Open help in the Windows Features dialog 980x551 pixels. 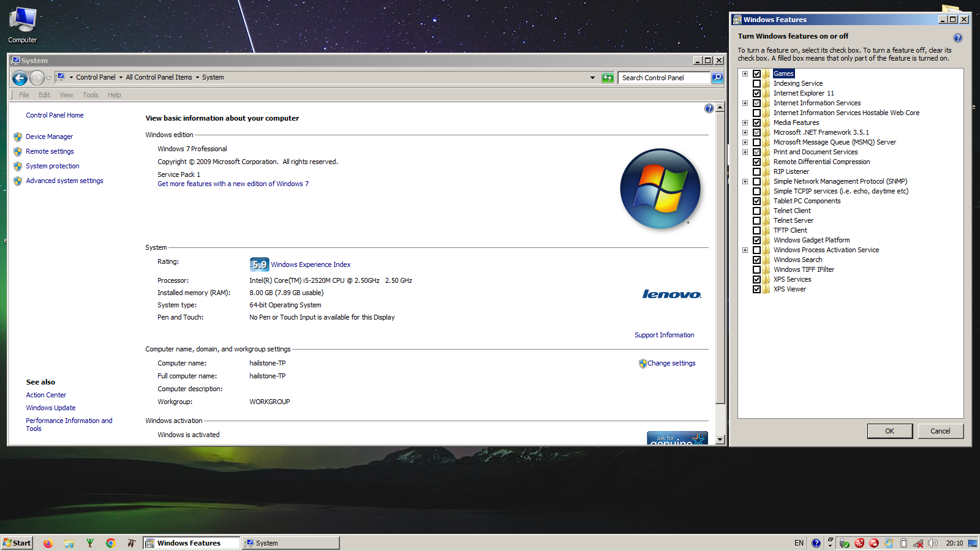[x=958, y=38]
